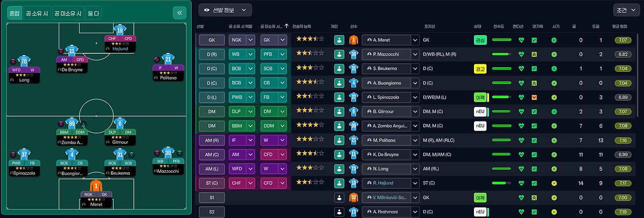This screenshot has height=218, width=644.
Task: Select Meret's orange goalkeeper shirt on the pitch
Action: [x=96, y=186]
